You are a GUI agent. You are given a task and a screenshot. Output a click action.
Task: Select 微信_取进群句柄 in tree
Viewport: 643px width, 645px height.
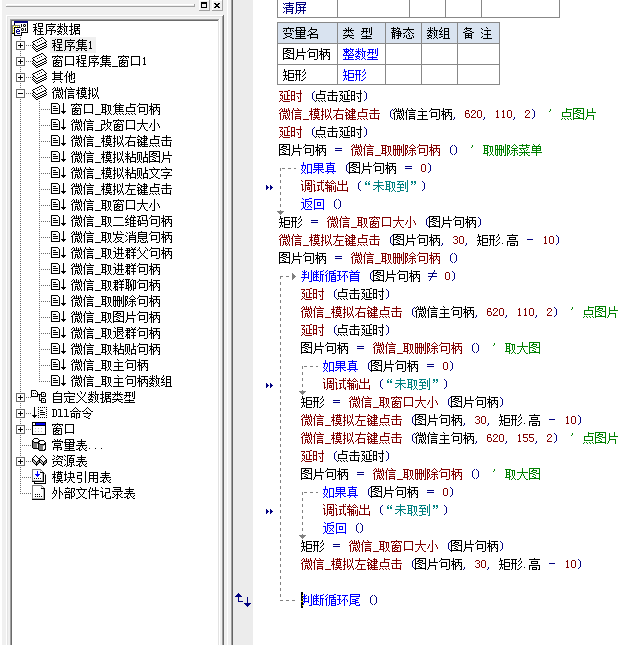coord(116,269)
